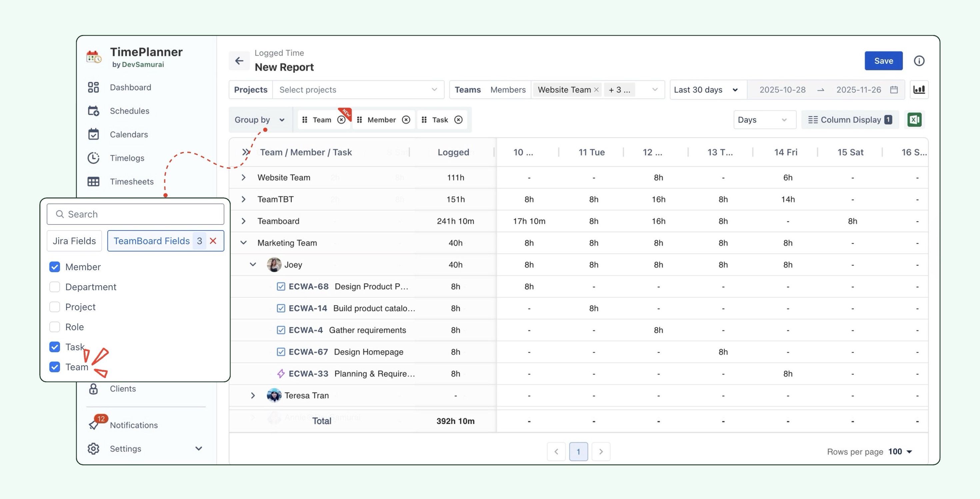Export report with the Excel icon
This screenshot has height=499, width=980.
pyautogui.click(x=914, y=119)
